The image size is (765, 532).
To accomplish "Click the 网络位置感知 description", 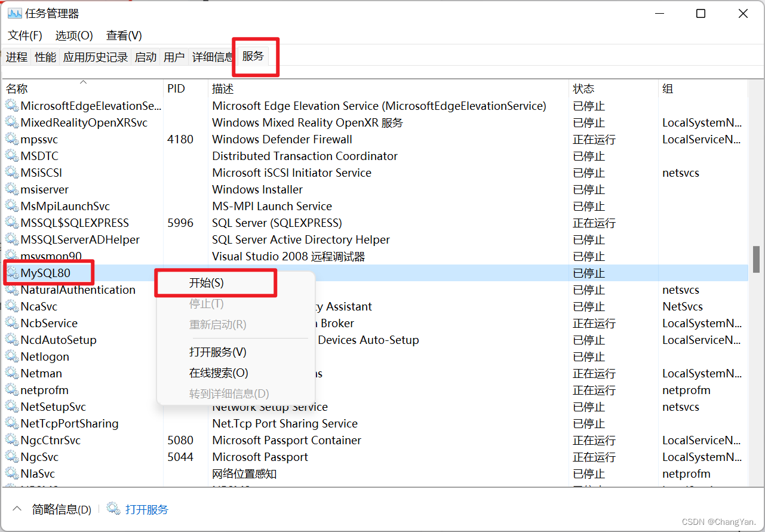I will click(244, 474).
